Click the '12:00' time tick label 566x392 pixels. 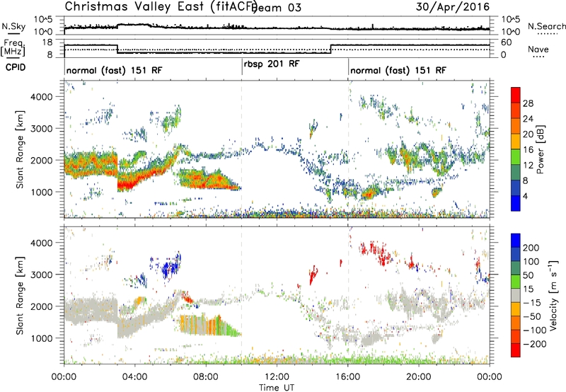[x=277, y=377]
